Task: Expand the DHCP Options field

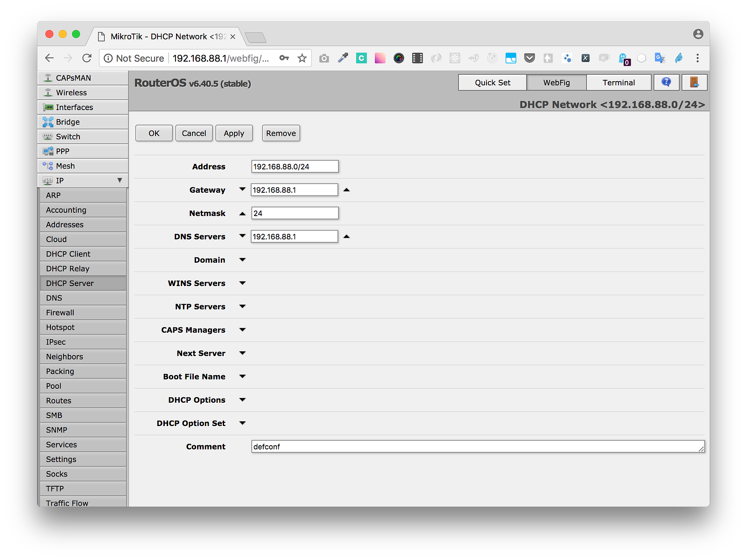Action: tap(242, 399)
